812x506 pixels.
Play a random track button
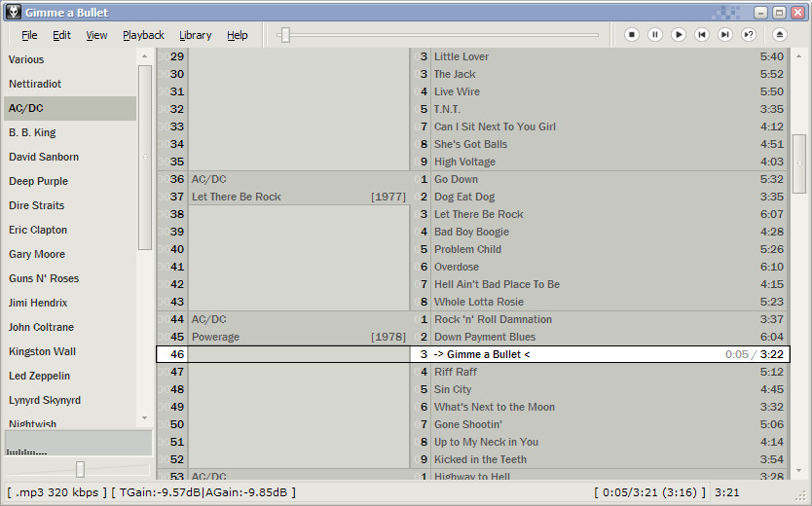(749, 35)
